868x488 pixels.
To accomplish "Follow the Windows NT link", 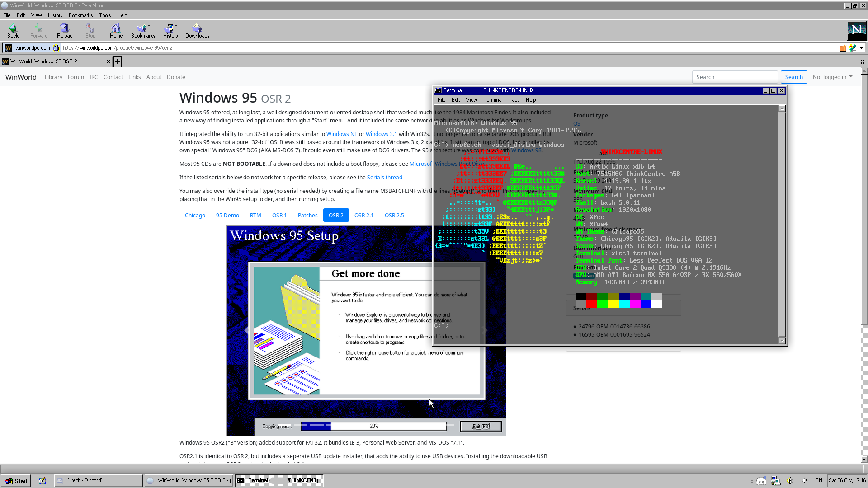I will click(342, 134).
